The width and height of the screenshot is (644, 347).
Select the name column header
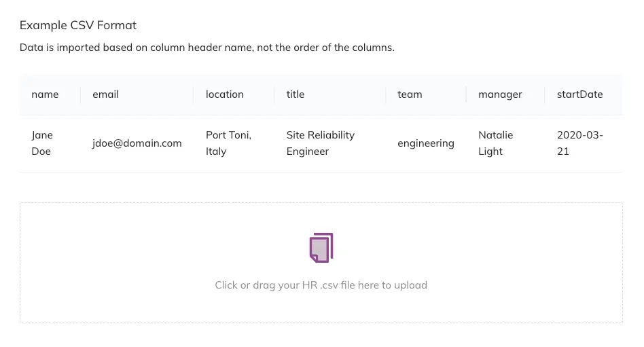45,94
